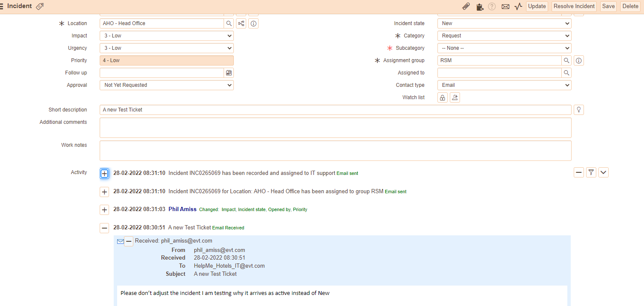The width and height of the screenshot is (644, 306).
Task: Look up Assigned to with magnifier icon
Action: [x=566, y=73]
